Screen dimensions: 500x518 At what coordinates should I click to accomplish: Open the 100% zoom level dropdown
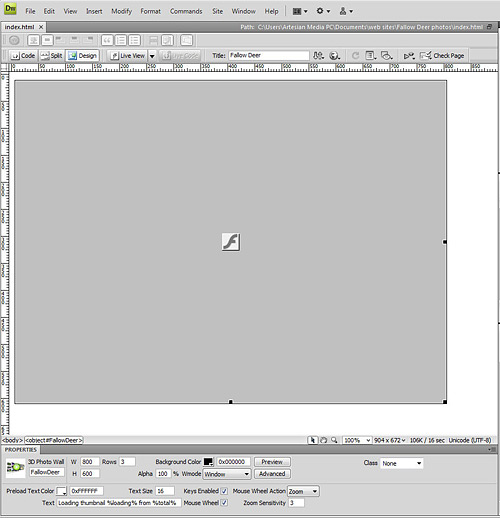pyautogui.click(x=357, y=440)
